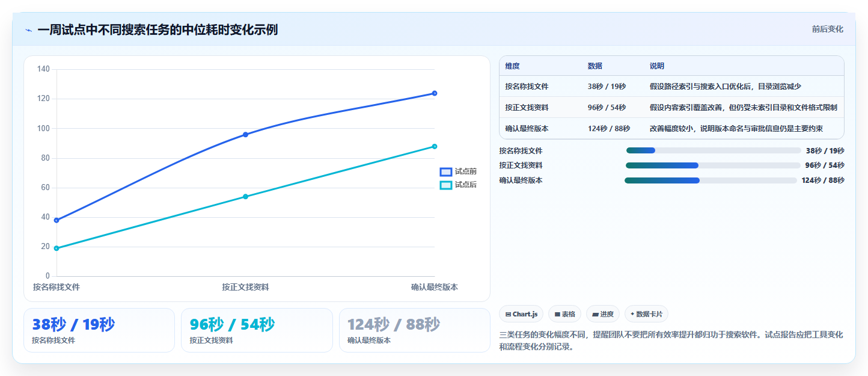
Task: Click the 试点前 data point at 38
Action: pyautogui.click(x=57, y=220)
